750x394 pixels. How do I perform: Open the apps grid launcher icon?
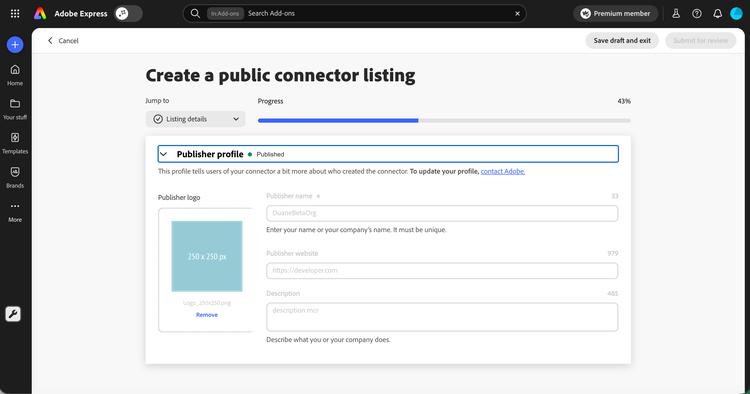[x=15, y=13]
